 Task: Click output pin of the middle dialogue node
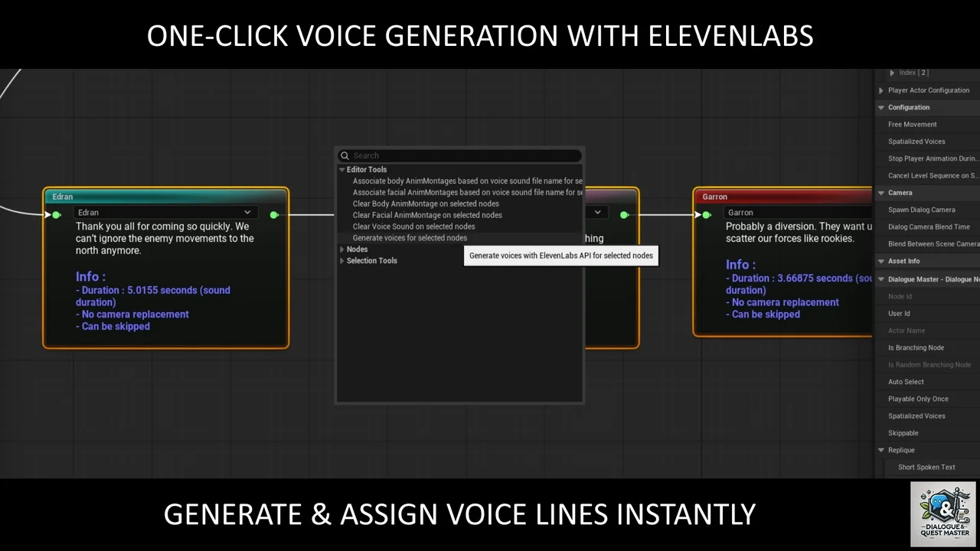click(624, 215)
